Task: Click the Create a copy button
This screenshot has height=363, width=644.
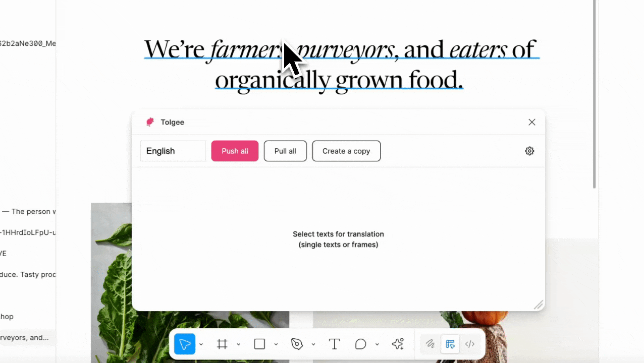Action: (346, 151)
